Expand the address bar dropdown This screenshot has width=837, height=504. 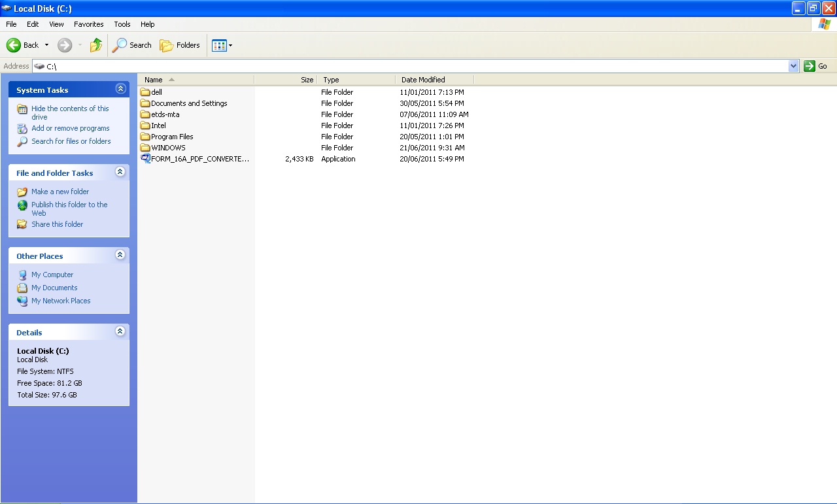pos(794,66)
